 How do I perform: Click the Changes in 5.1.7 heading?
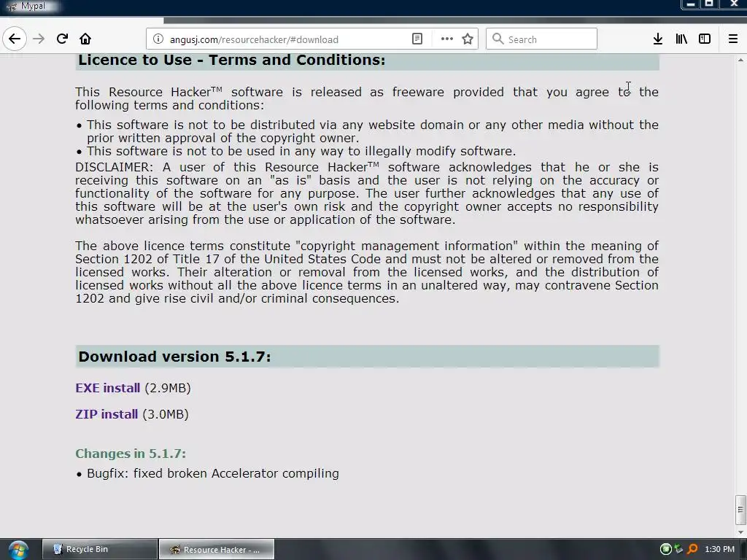131,454
